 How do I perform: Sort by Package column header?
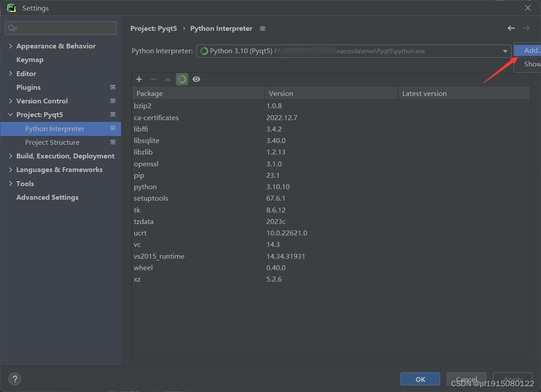point(198,93)
